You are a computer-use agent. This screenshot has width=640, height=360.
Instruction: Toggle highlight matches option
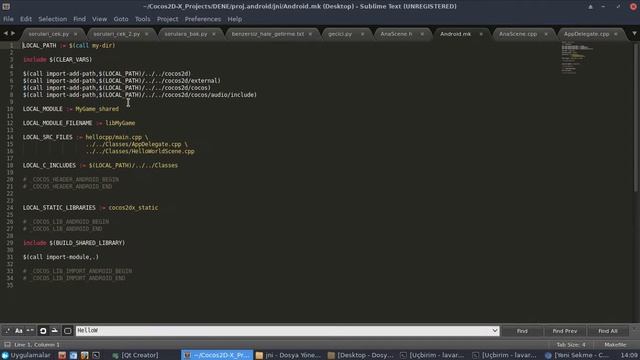coord(68,331)
